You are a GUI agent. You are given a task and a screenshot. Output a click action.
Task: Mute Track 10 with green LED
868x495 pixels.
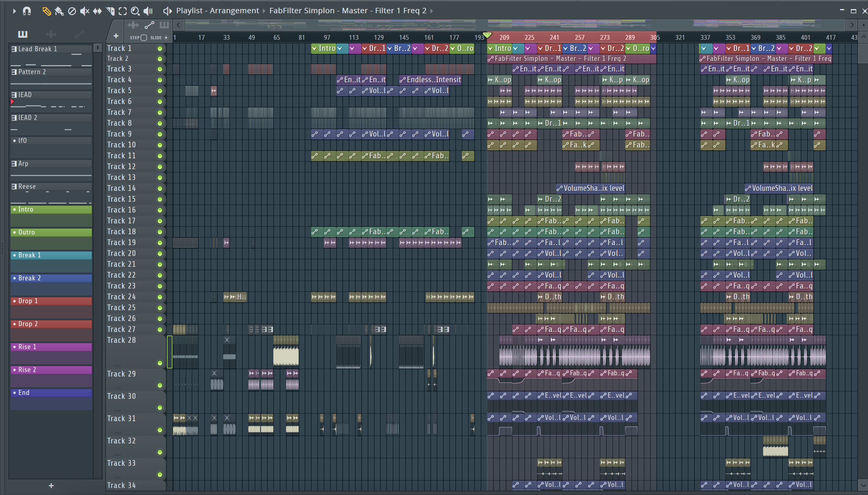click(160, 145)
